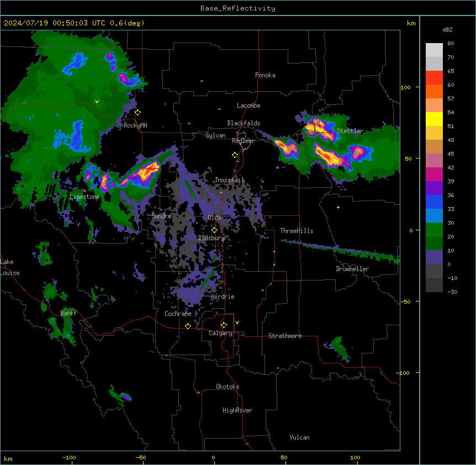The image size is (476, 465).
Task: Pick the light gray 70-80 dBZ swatch
Action: point(434,50)
